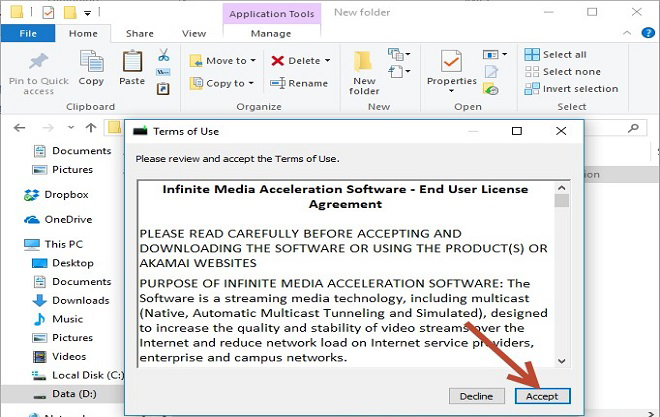Go up one level with Up arrow
The width and height of the screenshot is (660, 417).
pos(91,127)
